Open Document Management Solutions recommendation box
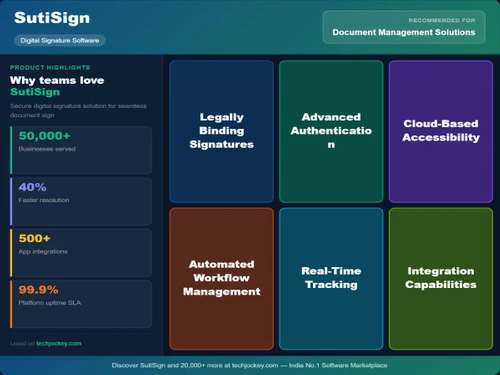This screenshot has width=500, height=375. pyautogui.click(x=404, y=27)
